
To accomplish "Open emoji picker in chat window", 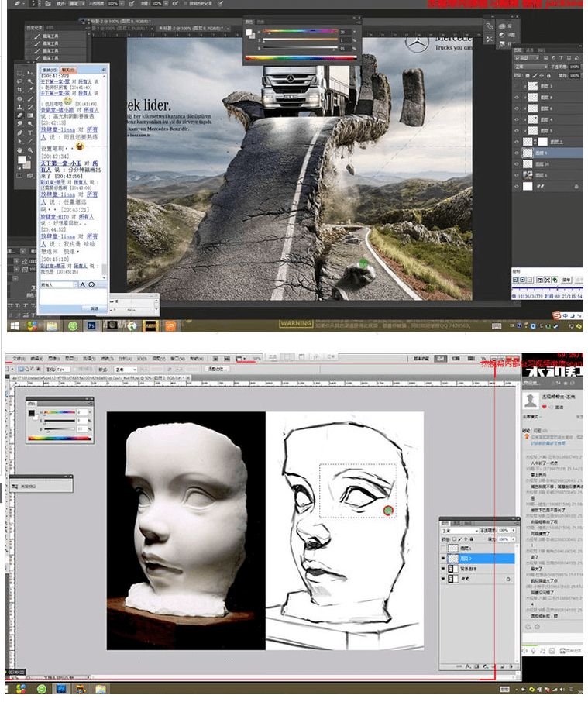I will 91,284.
